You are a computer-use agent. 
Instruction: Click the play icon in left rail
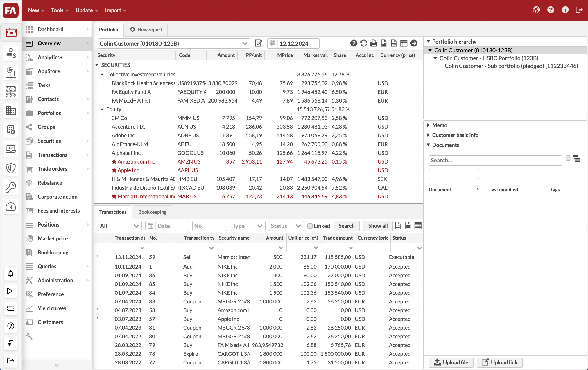coord(11,291)
